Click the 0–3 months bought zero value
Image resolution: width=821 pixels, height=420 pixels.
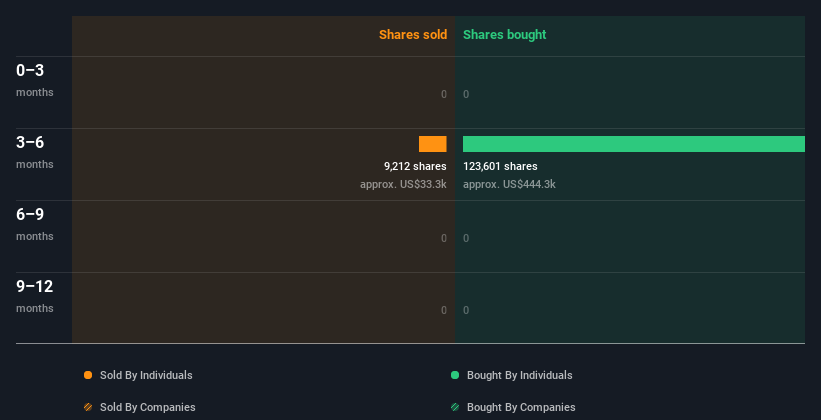466,94
